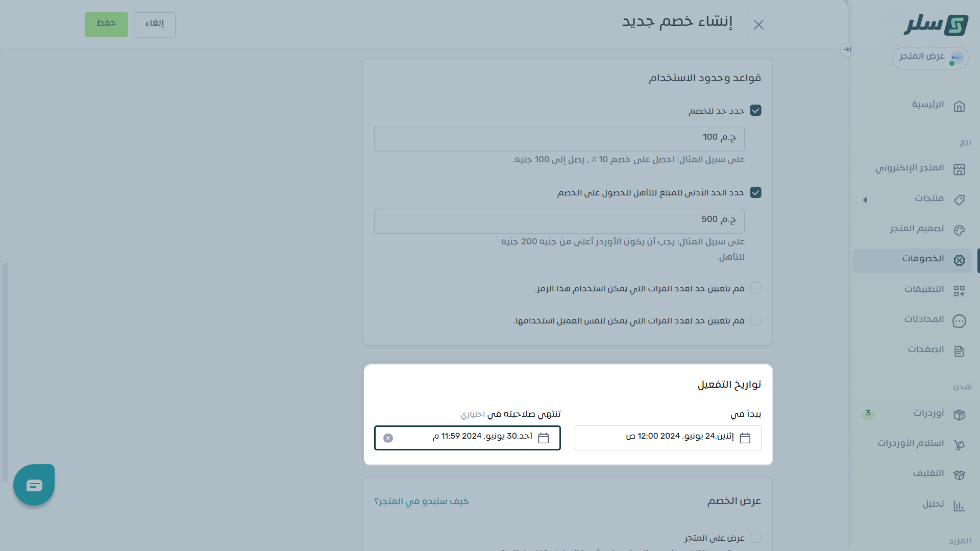Open كيف ستبدو في المتجر؟ link
Image resolution: width=980 pixels, height=551 pixels.
pos(421,502)
